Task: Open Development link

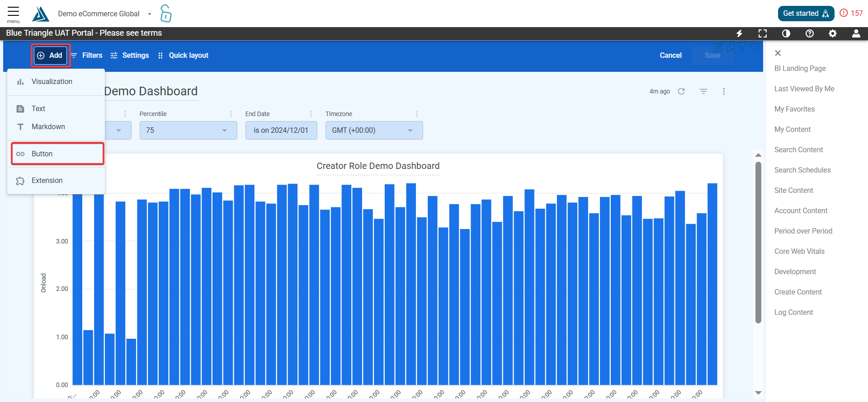Action: pyautogui.click(x=795, y=272)
